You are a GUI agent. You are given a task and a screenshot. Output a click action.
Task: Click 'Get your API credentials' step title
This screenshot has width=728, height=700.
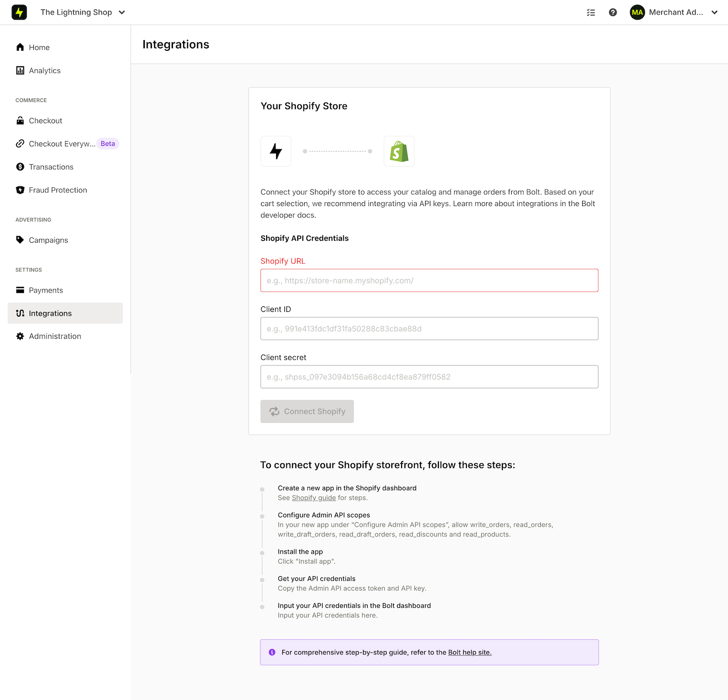pyautogui.click(x=317, y=579)
